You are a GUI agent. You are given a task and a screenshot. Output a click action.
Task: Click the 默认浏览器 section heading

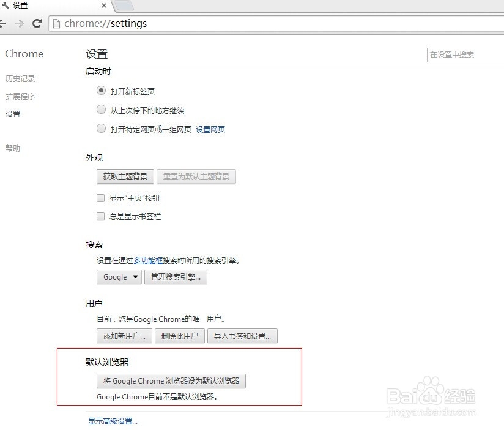point(107,362)
